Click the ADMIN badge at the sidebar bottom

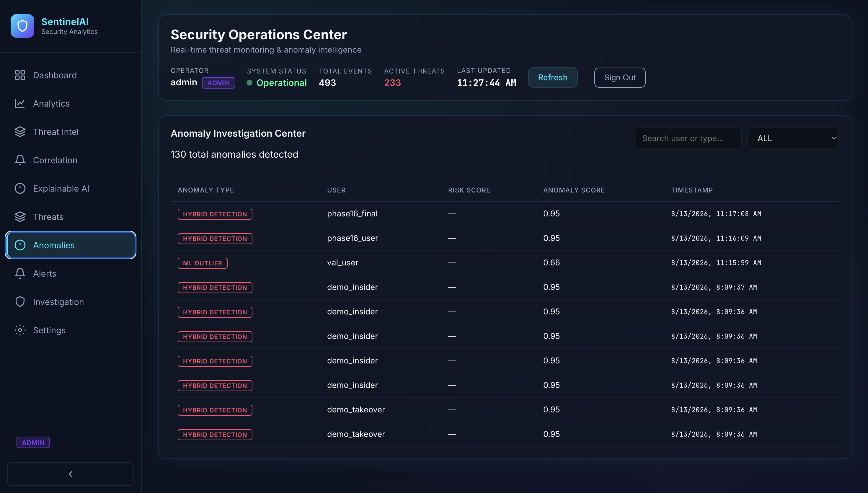tap(33, 442)
